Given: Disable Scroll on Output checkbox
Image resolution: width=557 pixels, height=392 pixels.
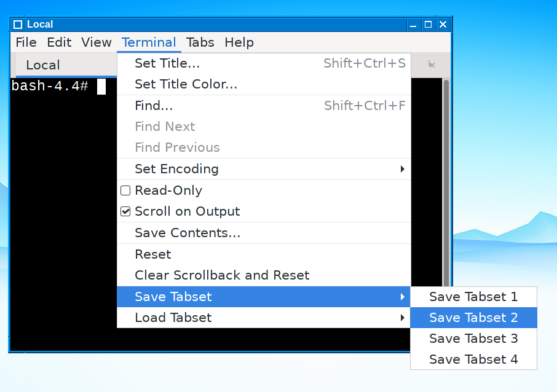Looking at the screenshot, I should coord(125,211).
